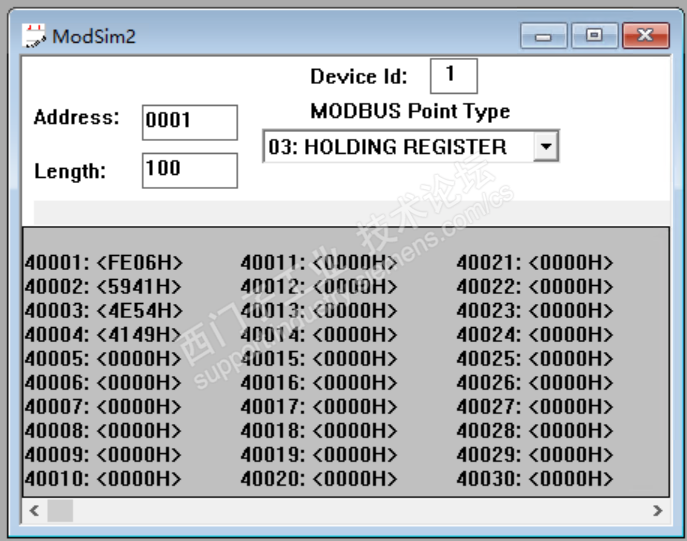Image resolution: width=687 pixels, height=541 pixels.
Task: Select register 40019 entry
Action: pos(319,455)
